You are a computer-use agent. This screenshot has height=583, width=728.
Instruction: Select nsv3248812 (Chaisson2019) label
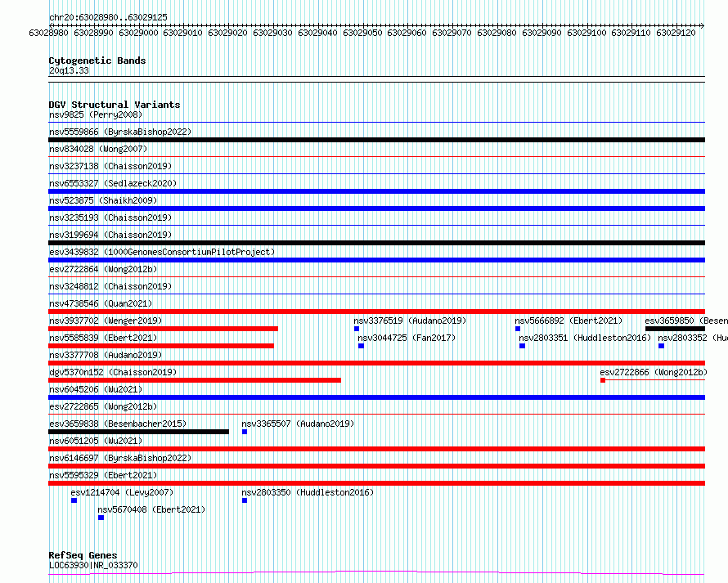coord(110,286)
